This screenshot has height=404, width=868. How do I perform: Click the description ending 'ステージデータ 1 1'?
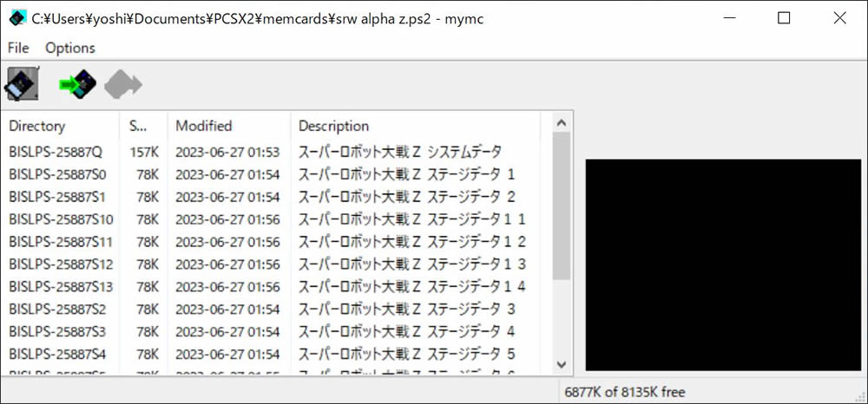coord(411,219)
